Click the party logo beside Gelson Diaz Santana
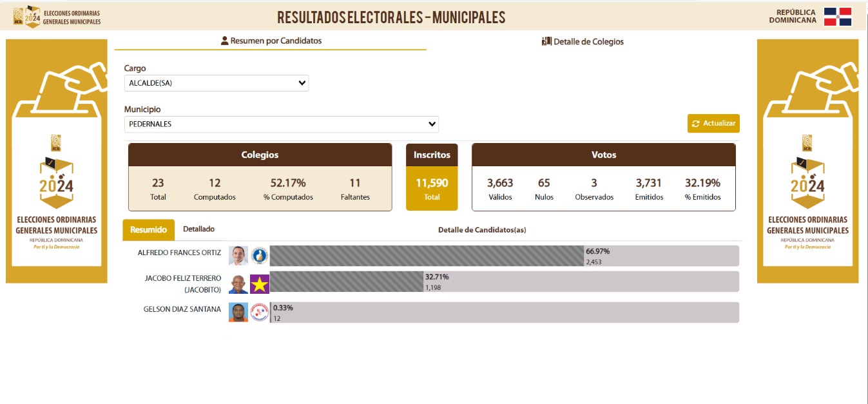 (259, 313)
